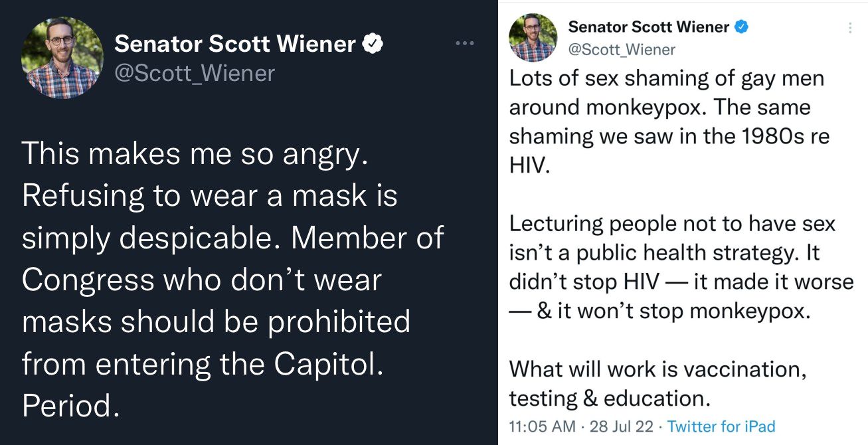Click the 'Lecturing people not to have sex' paragraph

click(x=681, y=267)
